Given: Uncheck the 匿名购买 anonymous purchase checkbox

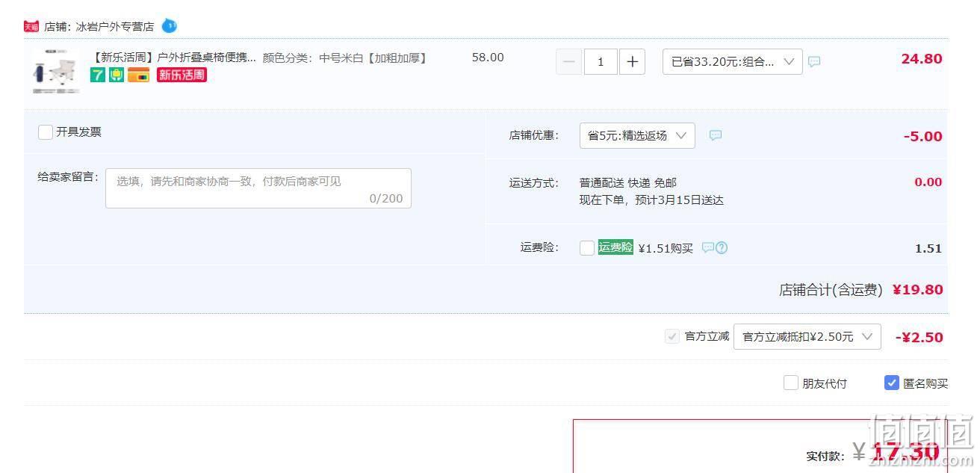Looking at the screenshot, I should point(892,383).
